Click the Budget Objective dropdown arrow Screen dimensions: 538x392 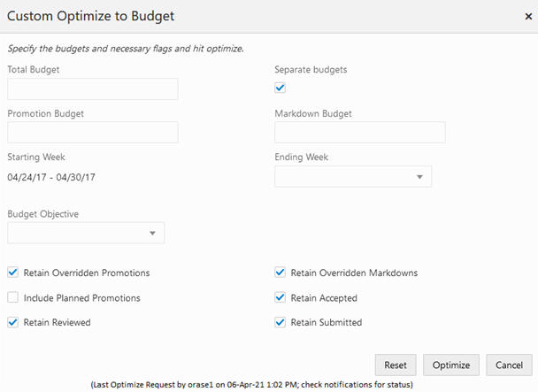[152, 233]
